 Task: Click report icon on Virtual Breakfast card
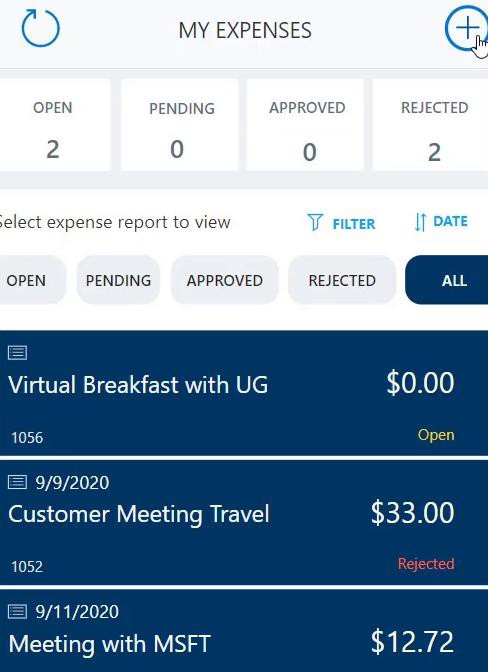(x=18, y=353)
